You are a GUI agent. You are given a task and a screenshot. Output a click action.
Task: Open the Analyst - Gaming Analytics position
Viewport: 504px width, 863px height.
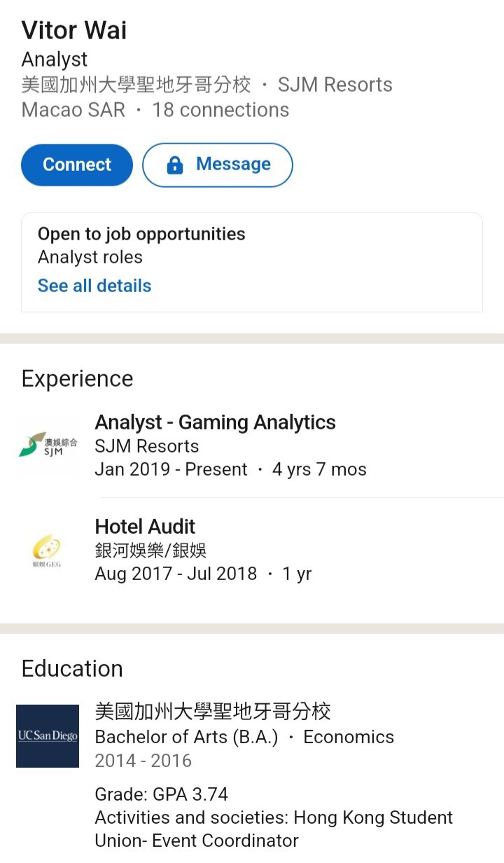215,422
